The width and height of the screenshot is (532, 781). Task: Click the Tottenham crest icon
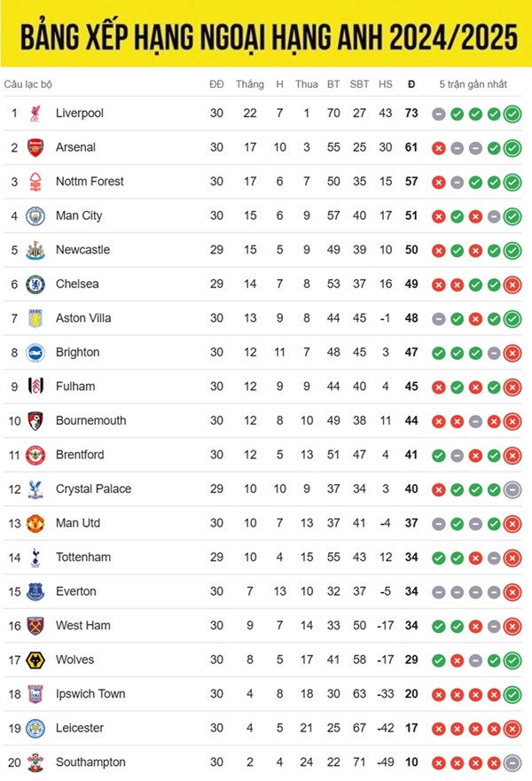pos(35,558)
